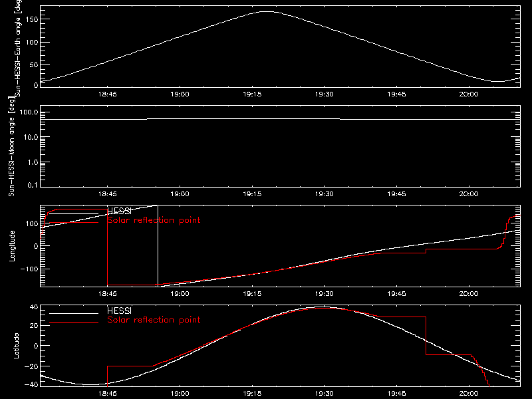This screenshot has height=399, width=532.
Task: Click Solar reflection point legend in Longitude plot
Action: click(154, 220)
